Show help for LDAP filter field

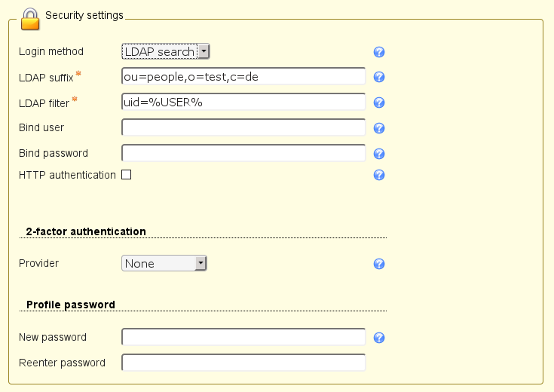380,103
